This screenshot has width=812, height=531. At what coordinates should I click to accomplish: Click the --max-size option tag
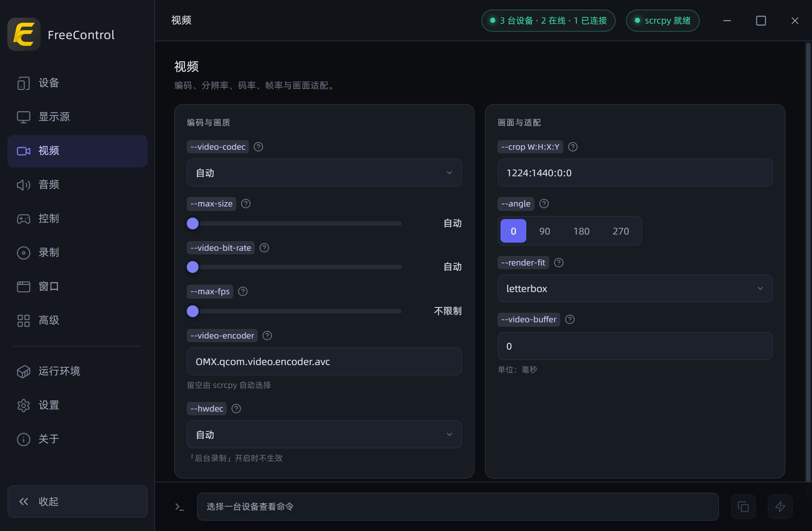(211, 204)
